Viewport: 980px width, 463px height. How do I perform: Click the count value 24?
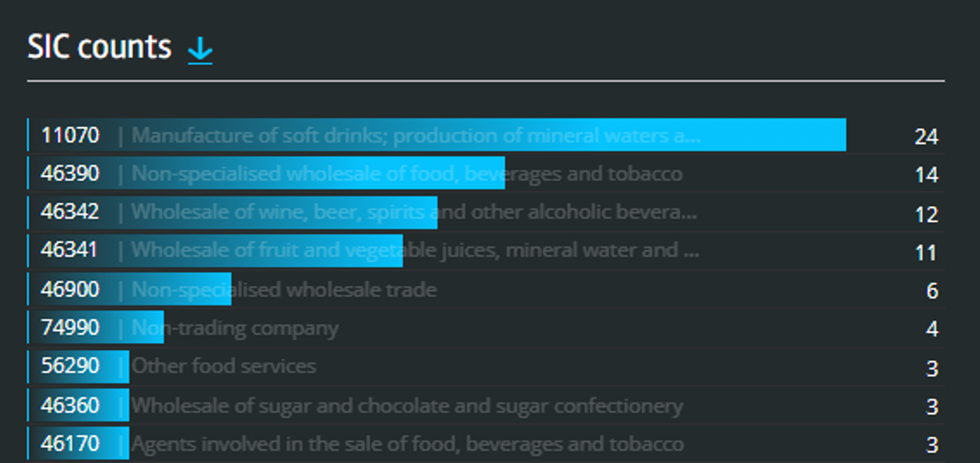(x=926, y=136)
